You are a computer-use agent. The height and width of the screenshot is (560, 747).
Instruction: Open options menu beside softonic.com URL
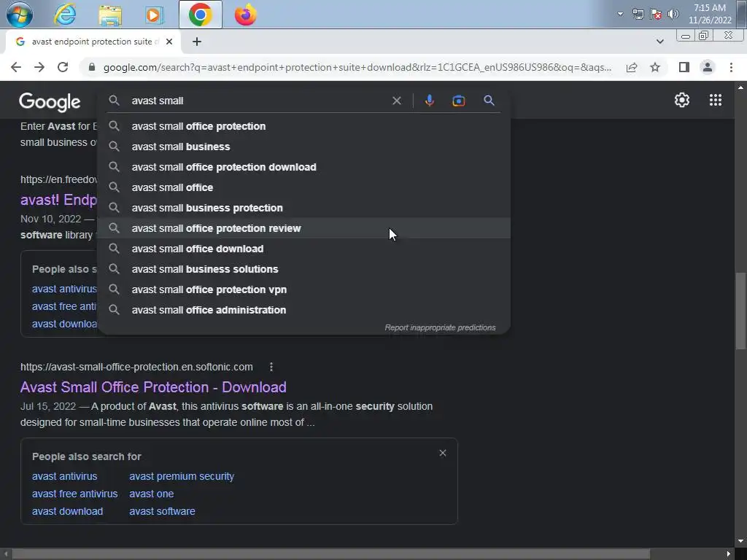coord(271,367)
